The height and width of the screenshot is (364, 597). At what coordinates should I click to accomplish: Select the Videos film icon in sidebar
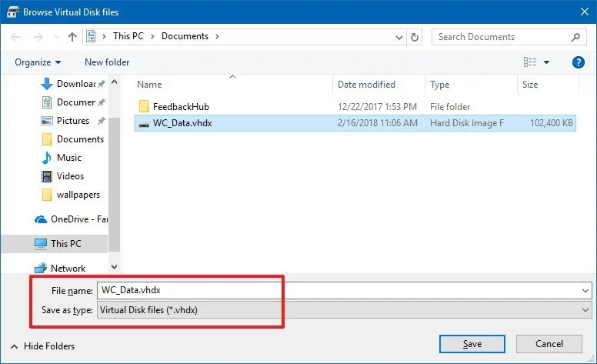pyautogui.click(x=46, y=176)
